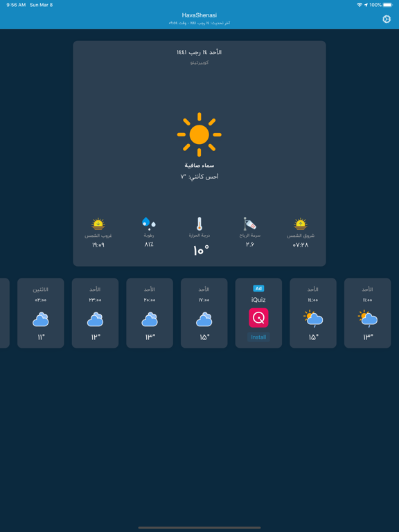The image size is (399, 532).
Task: Tap the ٢٣:٠٠ forecast time
Action: pos(95,300)
